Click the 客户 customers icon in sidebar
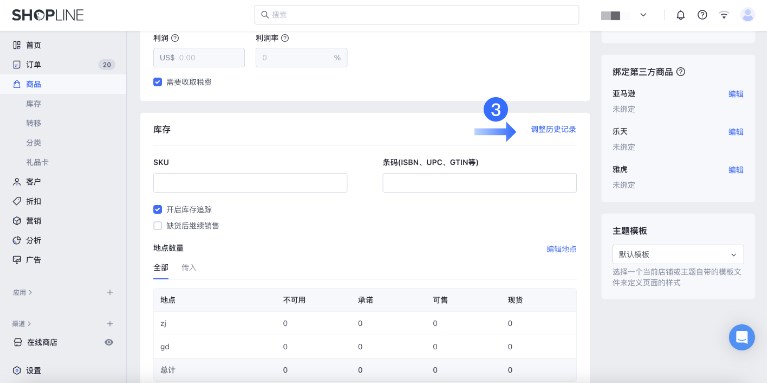The width and height of the screenshot is (767, 383). [x=17, y=182]
